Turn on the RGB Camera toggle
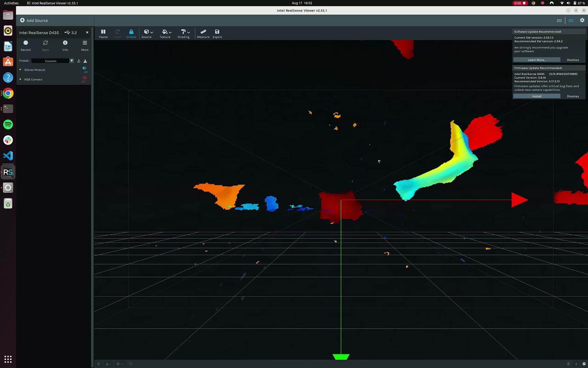 click(x=85, y=78)
